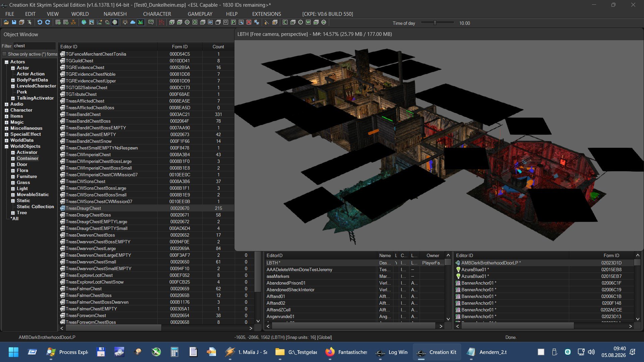This screenshot has height=362, width=644.
Task: Toggle the half-sphere brightness icon
Action: click(115, 22)
